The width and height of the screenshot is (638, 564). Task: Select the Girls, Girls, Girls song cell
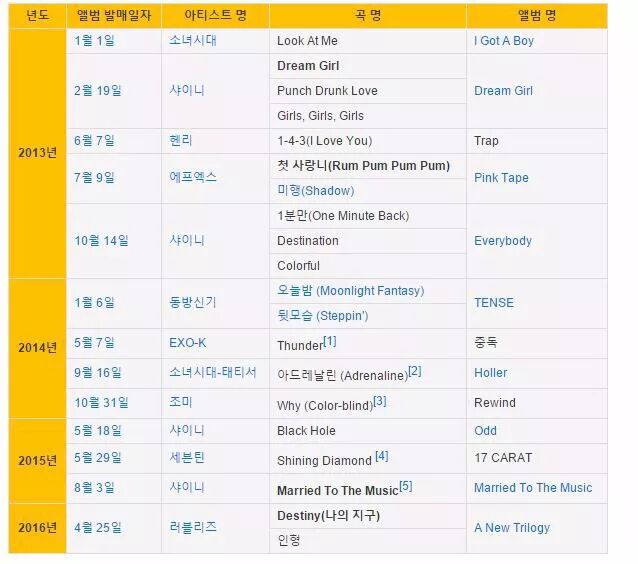(x=368, y=116)
